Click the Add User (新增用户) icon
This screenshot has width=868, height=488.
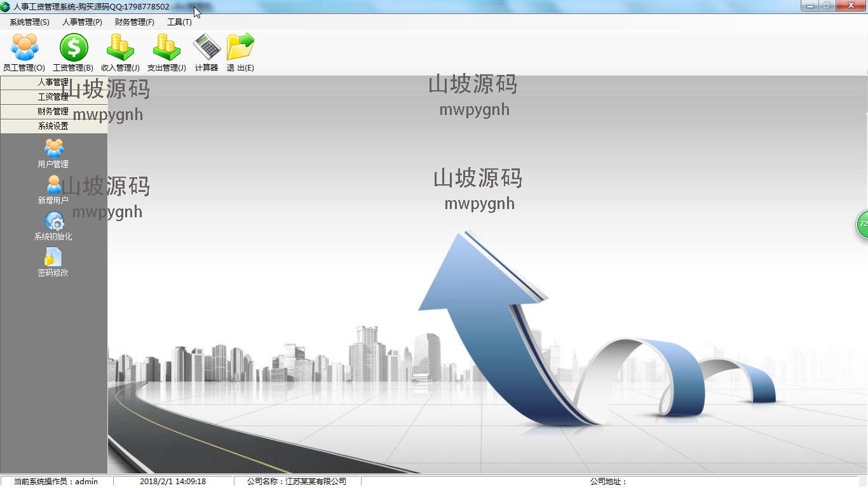click(x=53, y=184)
